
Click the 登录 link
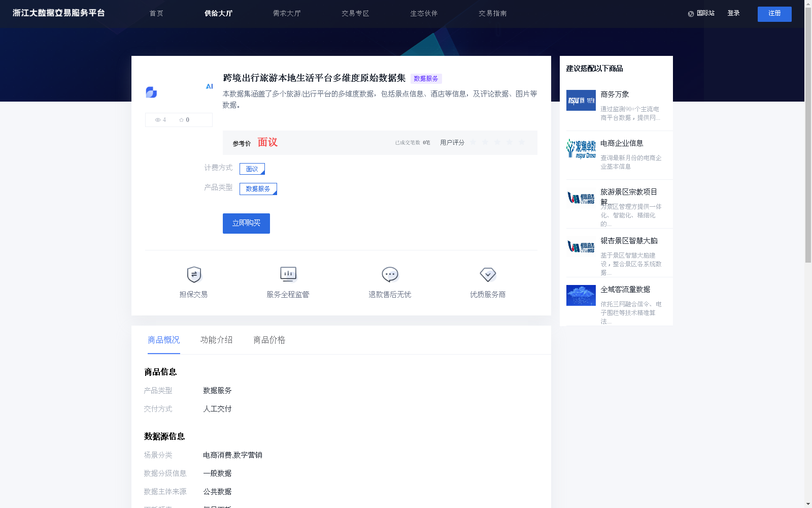click(733, 14)
